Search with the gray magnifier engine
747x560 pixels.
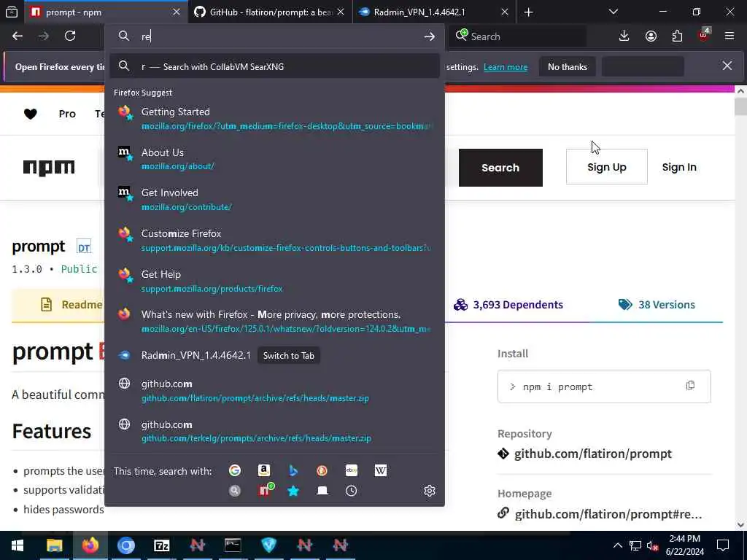[x=235, y=491]
